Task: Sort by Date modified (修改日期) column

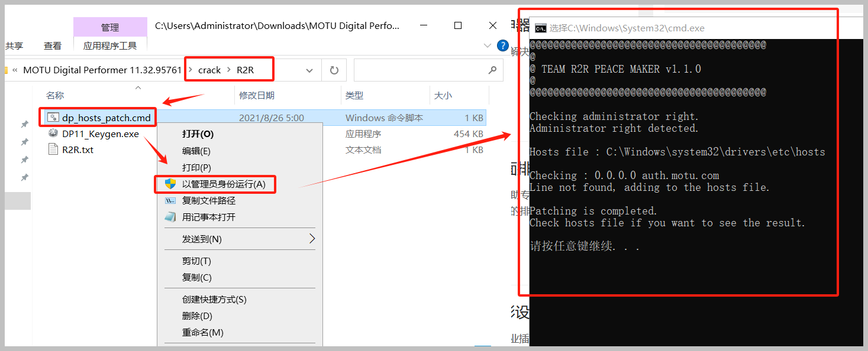Action: [x=256, y=95]
